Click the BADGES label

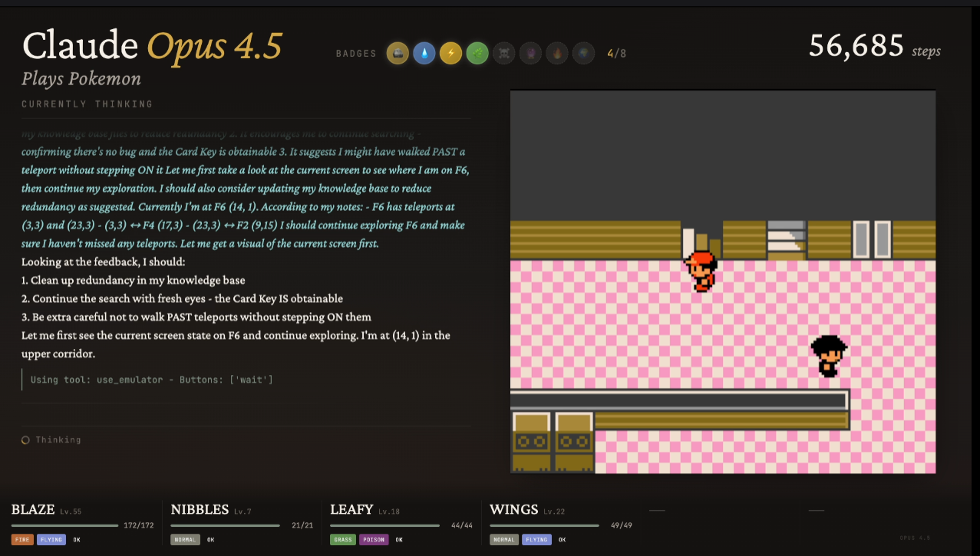pyautogui.click(x=356, y=54)
